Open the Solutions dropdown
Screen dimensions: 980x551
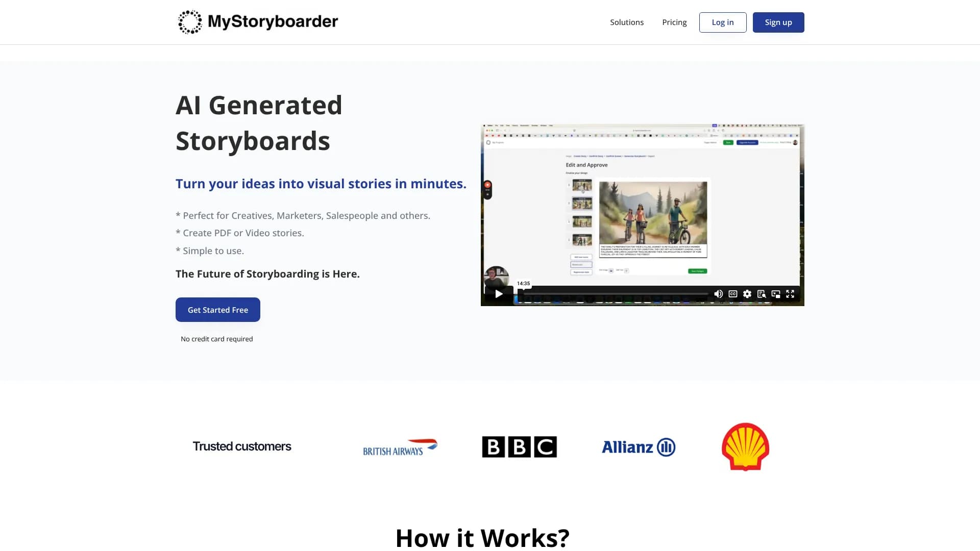(626, 22)
